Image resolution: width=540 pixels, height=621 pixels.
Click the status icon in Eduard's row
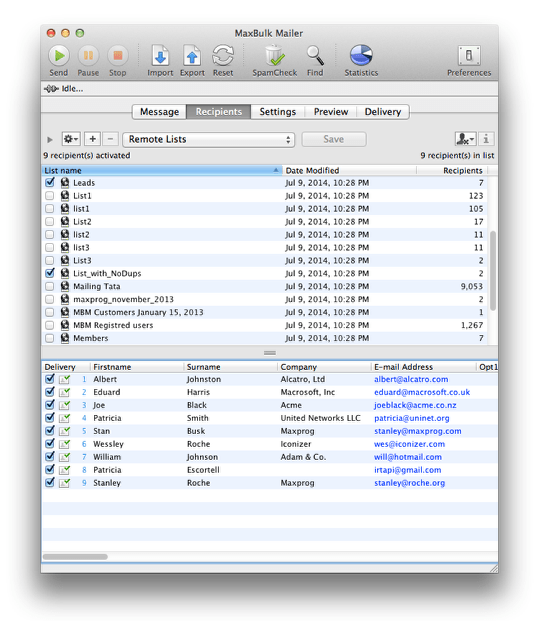pyautogui.click(x=65, y=392)
